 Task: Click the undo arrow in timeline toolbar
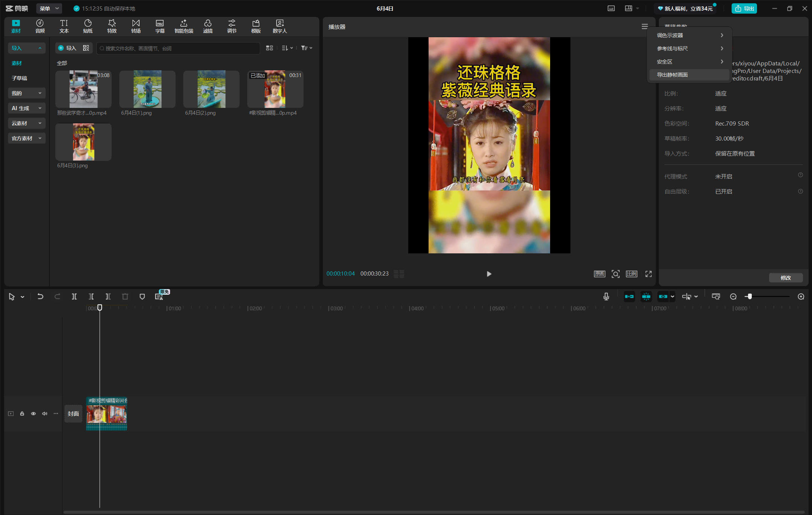(40, 297)
